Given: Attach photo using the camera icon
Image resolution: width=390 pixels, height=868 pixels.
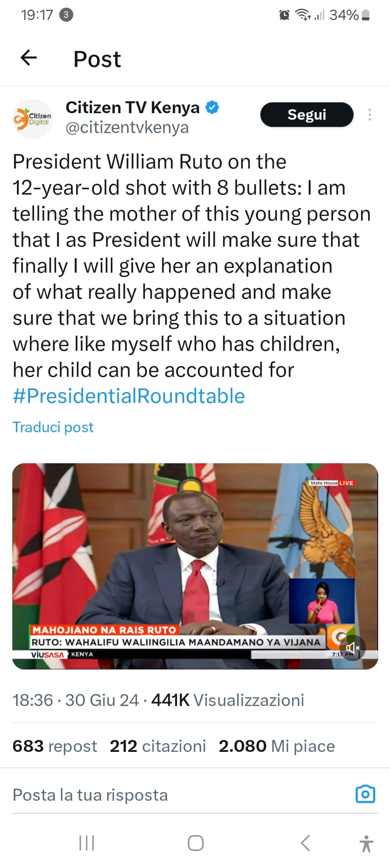Looking at the screenshot, I should point(365,794).
